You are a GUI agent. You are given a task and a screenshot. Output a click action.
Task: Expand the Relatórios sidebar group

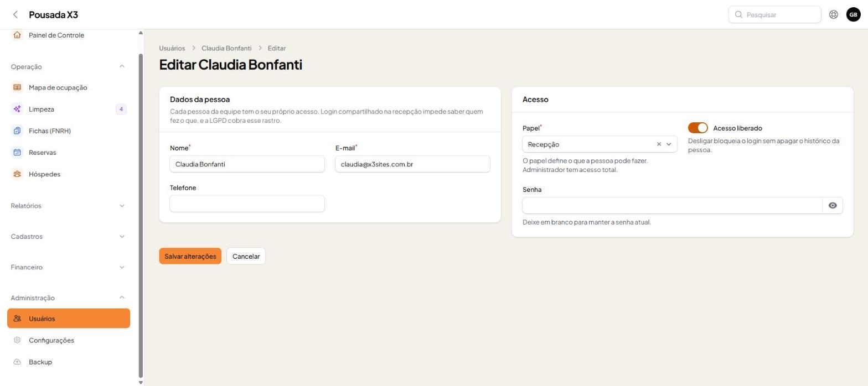[x=69, y=206]
